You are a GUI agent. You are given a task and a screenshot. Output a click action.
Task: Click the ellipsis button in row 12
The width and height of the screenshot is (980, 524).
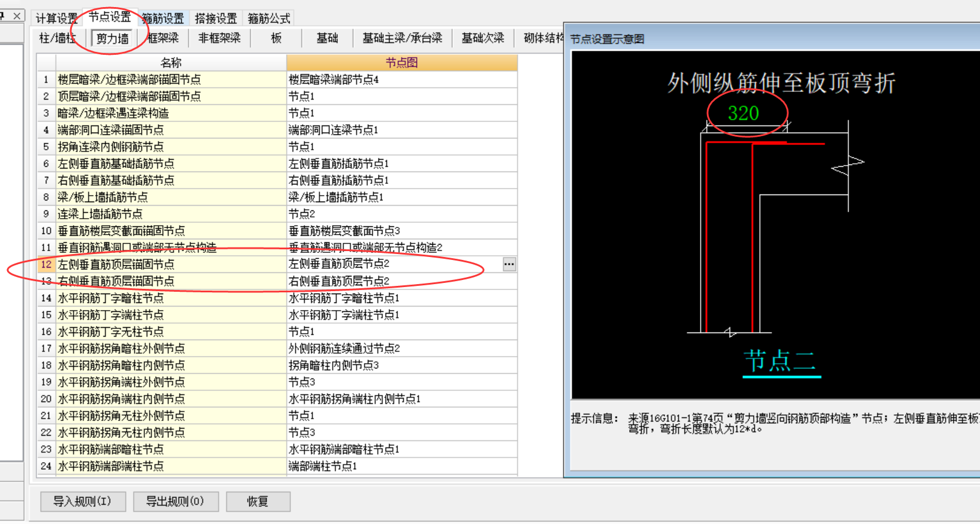tap(509, 265)
